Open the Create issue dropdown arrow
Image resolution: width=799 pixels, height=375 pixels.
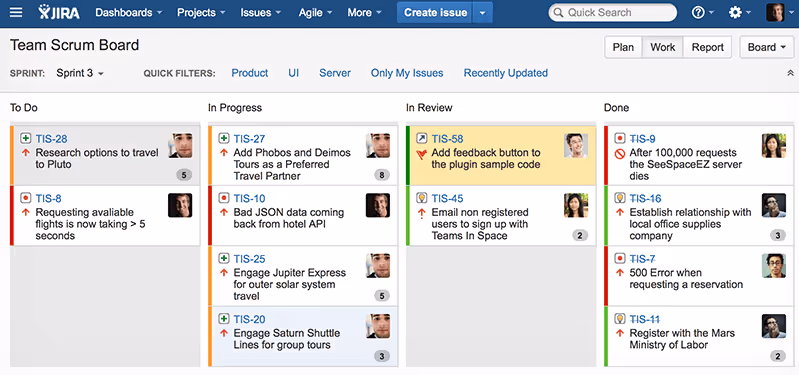483,12
